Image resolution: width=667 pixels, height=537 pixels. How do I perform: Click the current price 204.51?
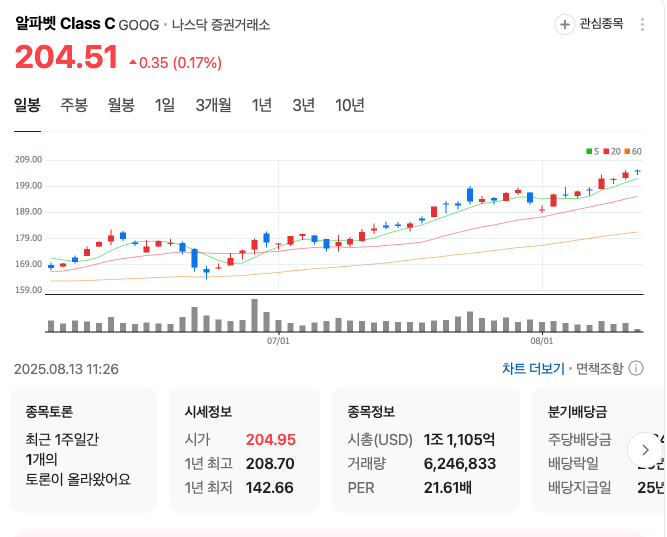pos(66,57)
